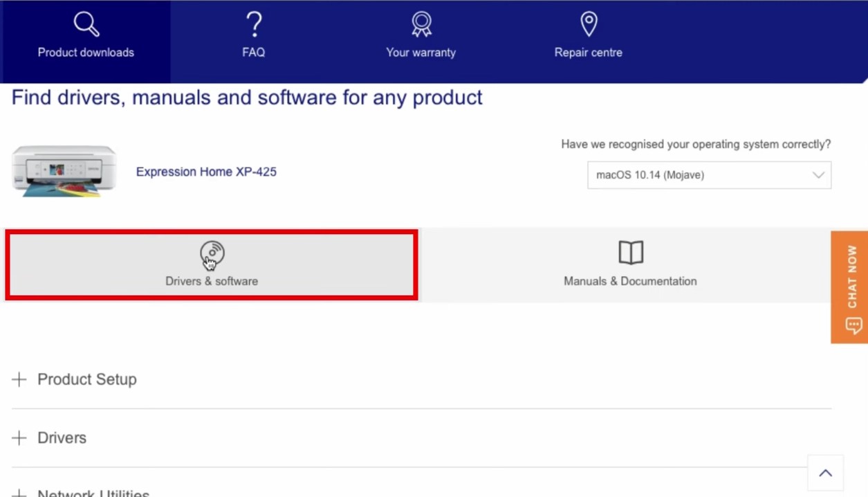This screenshot has height=497, width=868.
Task: Click the Product downloads magnifier icon
Action: pos(86,24)
